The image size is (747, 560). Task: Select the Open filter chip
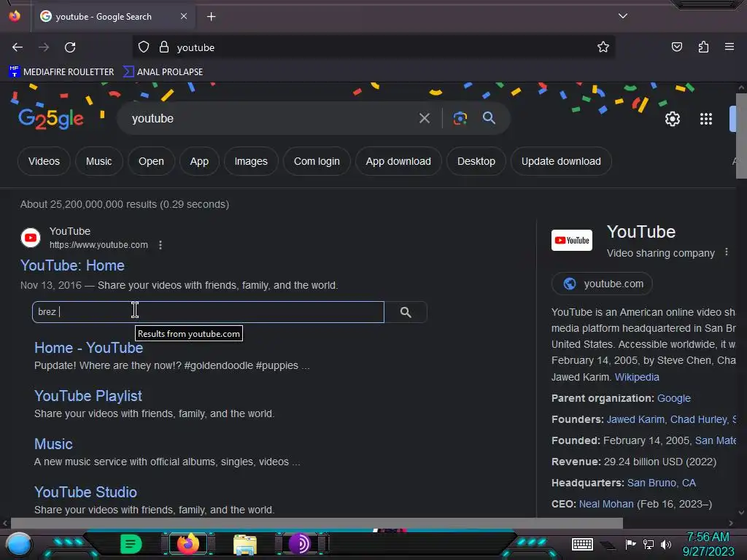point(151,161)
